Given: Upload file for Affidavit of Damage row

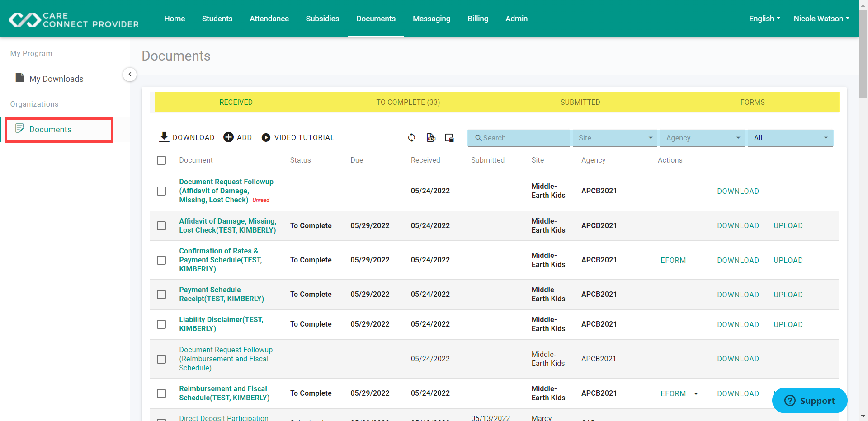Looking at the screenshot, I should click(x=788, y=225).
